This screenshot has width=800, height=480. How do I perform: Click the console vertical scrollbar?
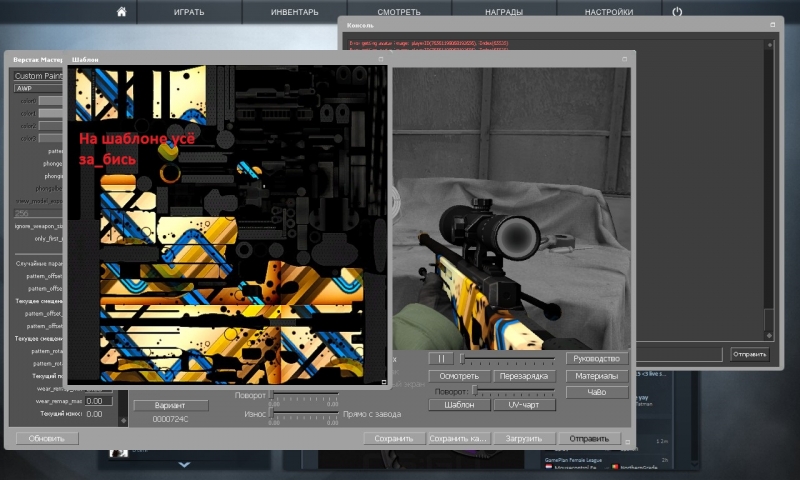coord(769,190)
